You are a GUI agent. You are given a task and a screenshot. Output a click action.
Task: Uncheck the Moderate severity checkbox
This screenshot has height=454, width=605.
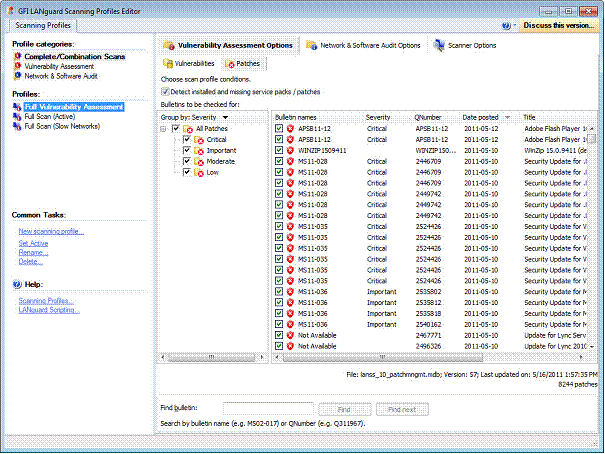187,161
